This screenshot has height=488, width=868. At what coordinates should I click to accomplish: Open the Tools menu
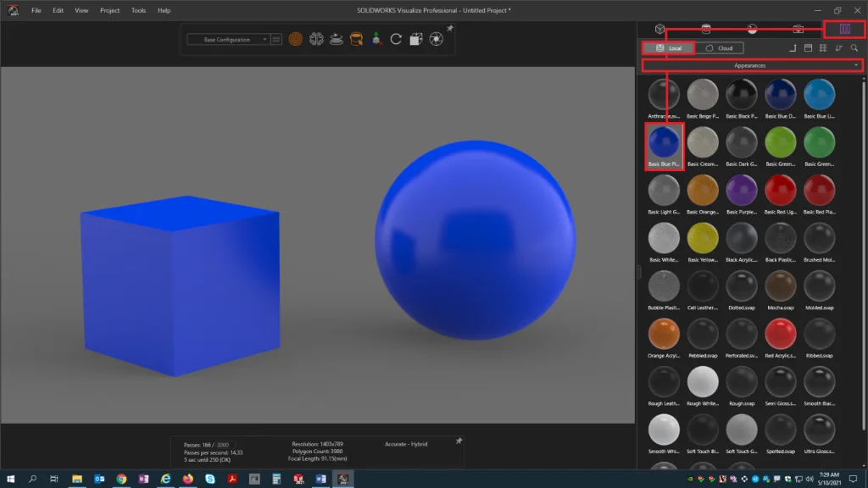[138, 10]
